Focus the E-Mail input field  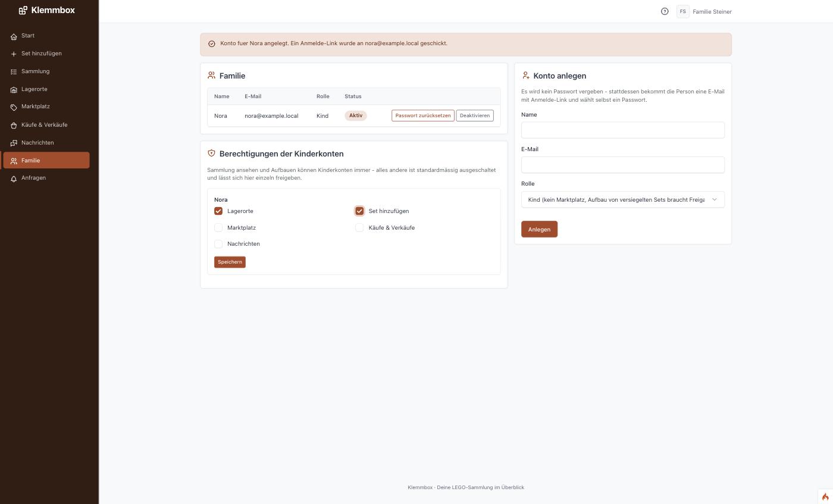tap(623, 165)
